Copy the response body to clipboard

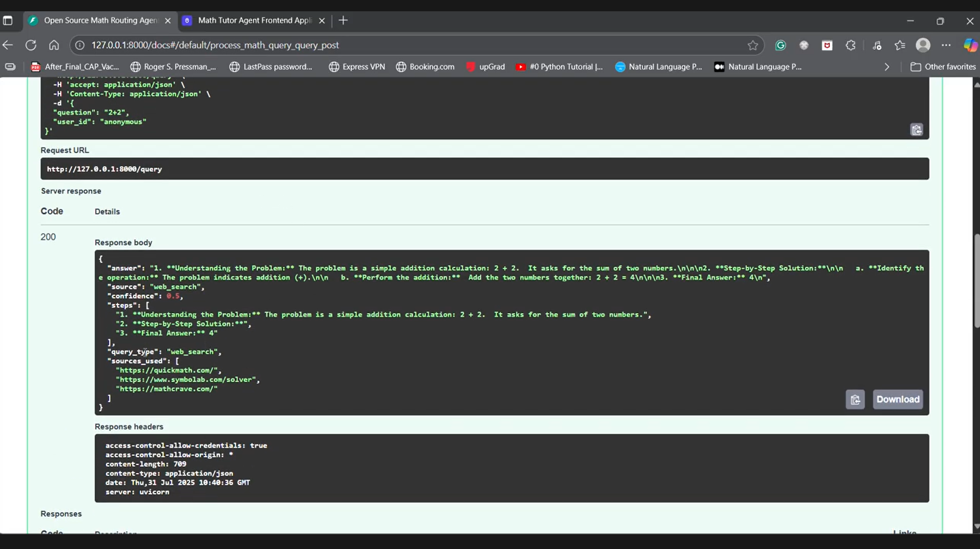(x=855, y=399)
